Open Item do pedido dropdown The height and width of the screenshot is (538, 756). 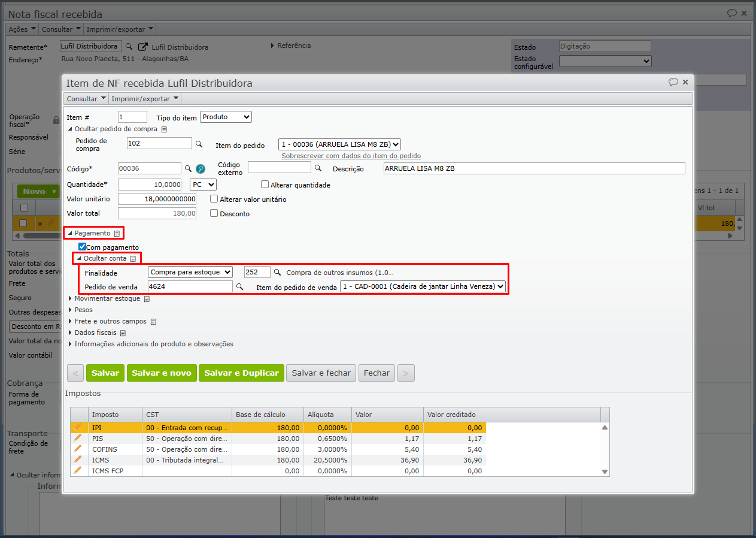pyautogui.click(x=339, y=144)
